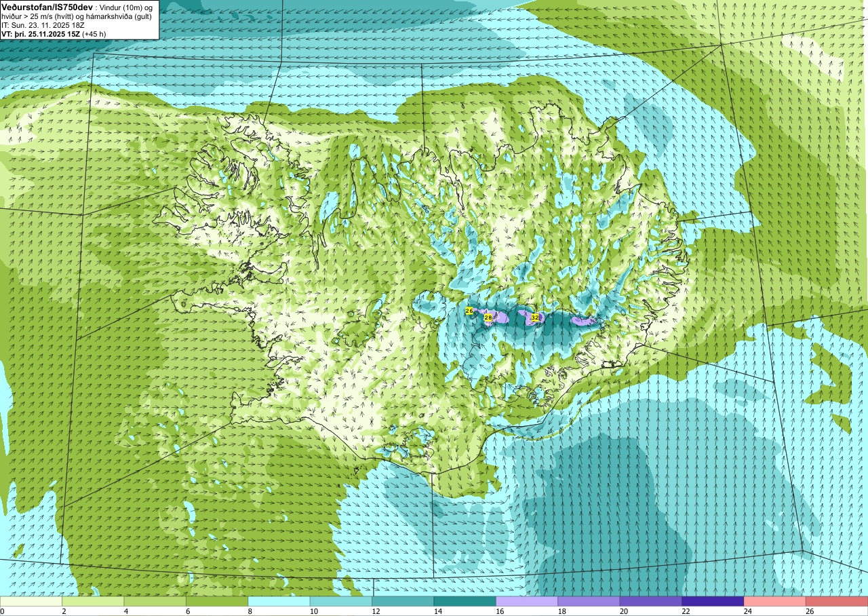The height and width of the screenshot is (616, 868).
Task: Click the legend scale label '0'
Action: pos(2,611)
